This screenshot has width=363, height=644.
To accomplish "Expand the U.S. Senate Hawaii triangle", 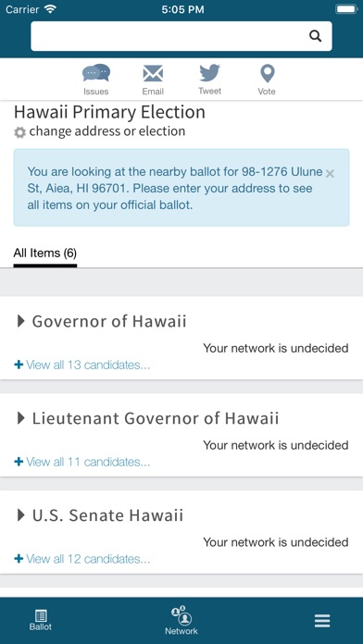I will [20, 515].
